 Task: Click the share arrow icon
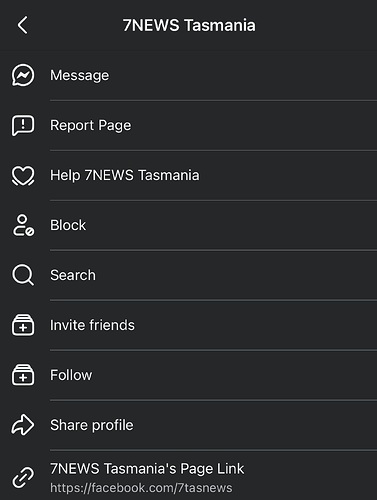(x=23, y=425)
